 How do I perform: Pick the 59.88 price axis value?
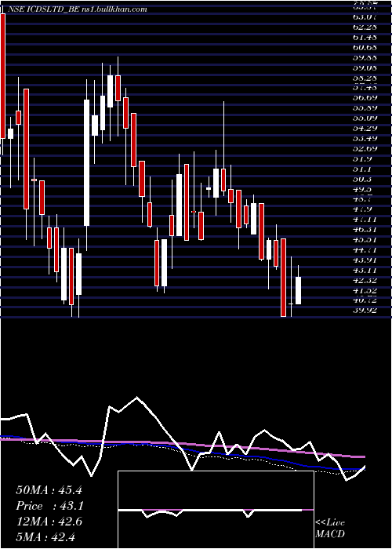tap(366, 56)
